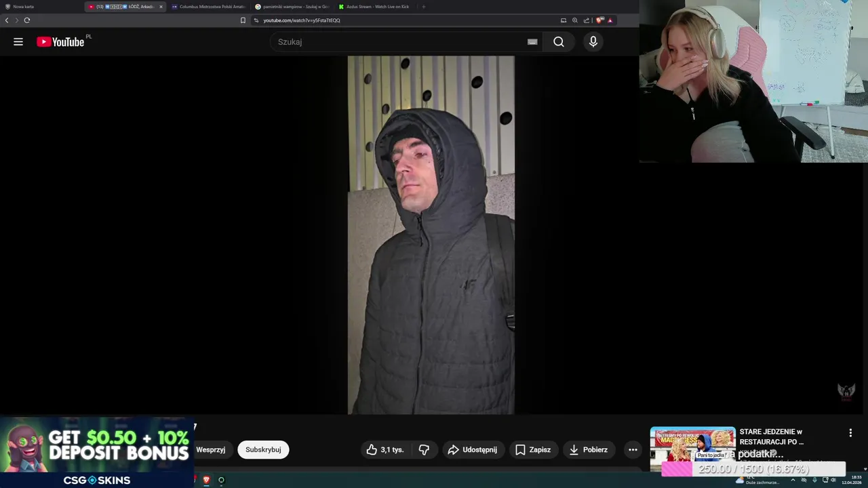Image resolution: width=868 pixels, height=488 pixels.
Task: Open options menu for STARE JEDZENIE video
Action: click(x=850, y=432)
